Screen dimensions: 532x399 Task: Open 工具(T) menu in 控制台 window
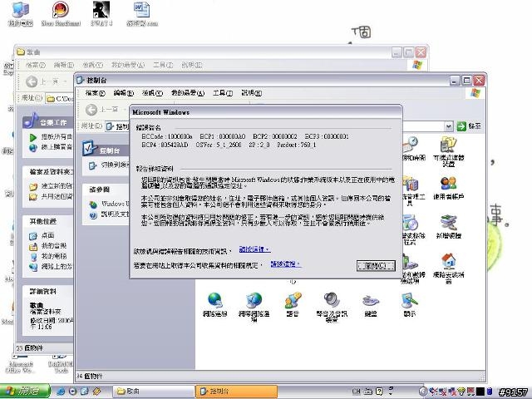pyautogui.click(x=223, y=93)
